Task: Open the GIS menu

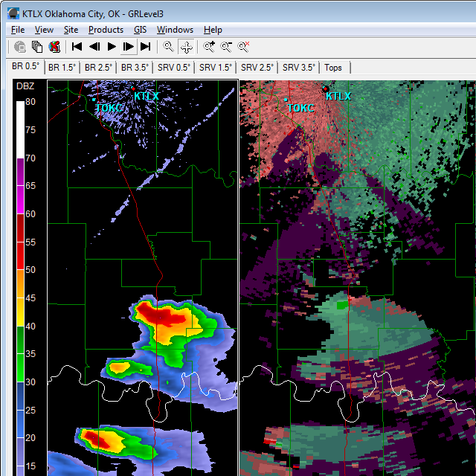Action: (x=140, y=30)
